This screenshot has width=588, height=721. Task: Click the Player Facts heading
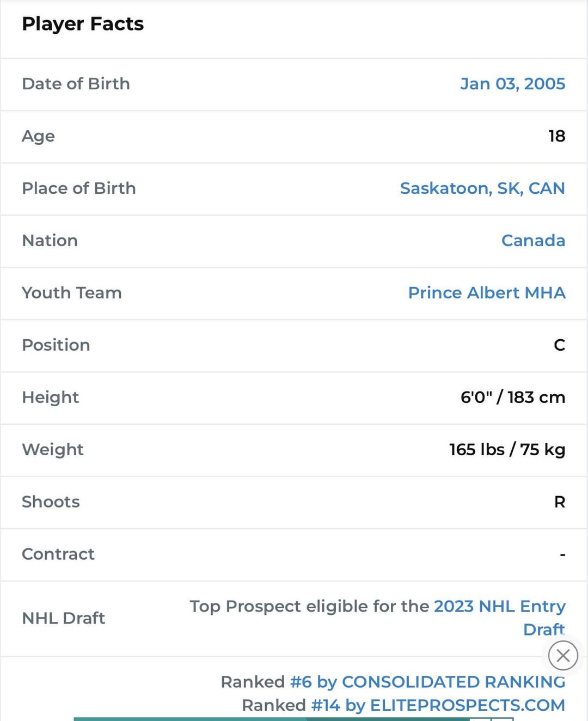pos(83,24)
